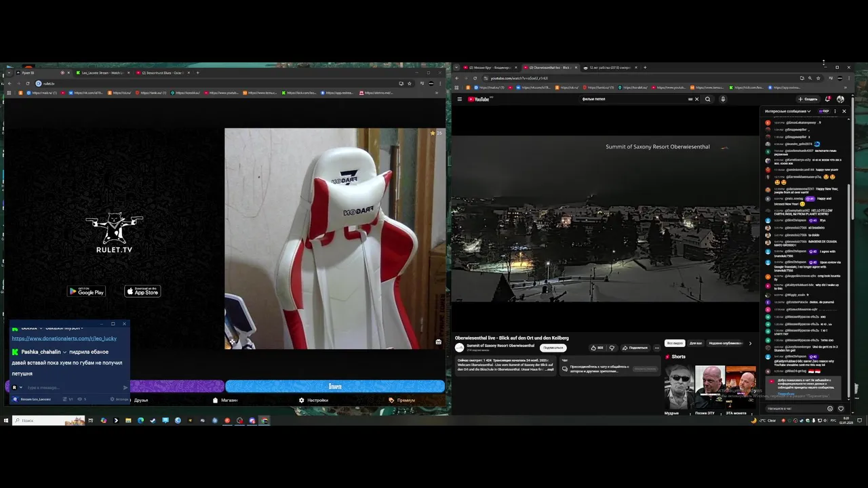Open the Summit of Saxony channel avatar
Viewport: 868px width, 488px height.
click(459, 347)
